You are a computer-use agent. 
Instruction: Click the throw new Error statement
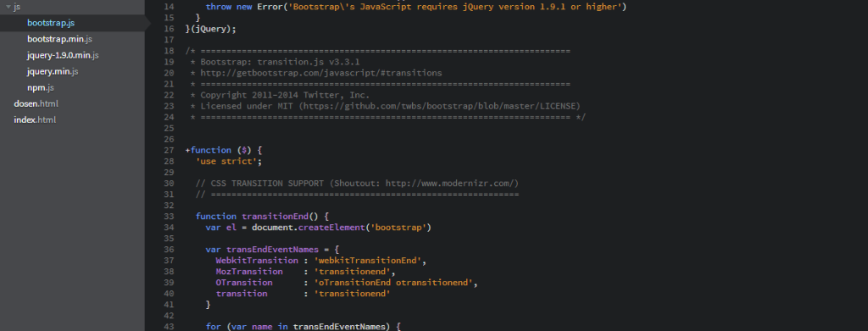[x=415, y=7]
